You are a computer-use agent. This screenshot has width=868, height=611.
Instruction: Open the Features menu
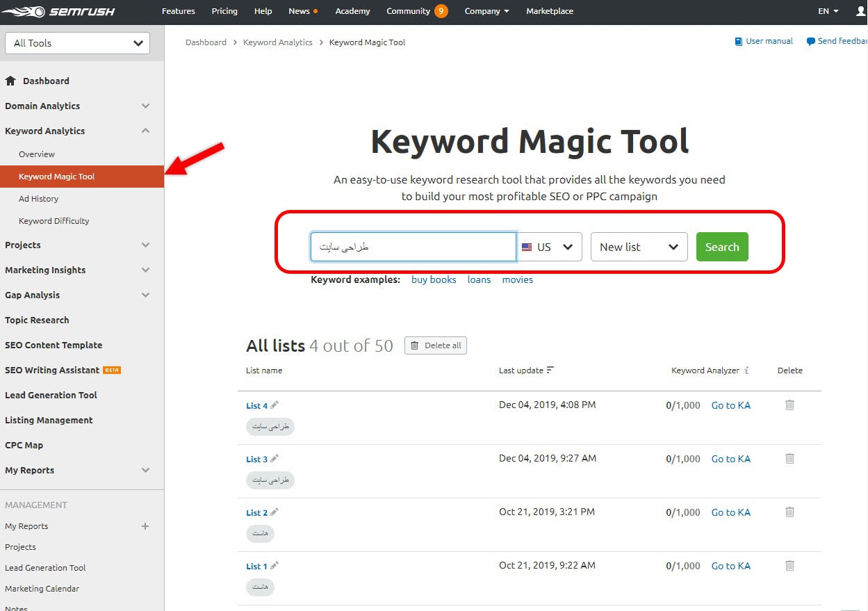pyautogui.click(x=179, y=11)
